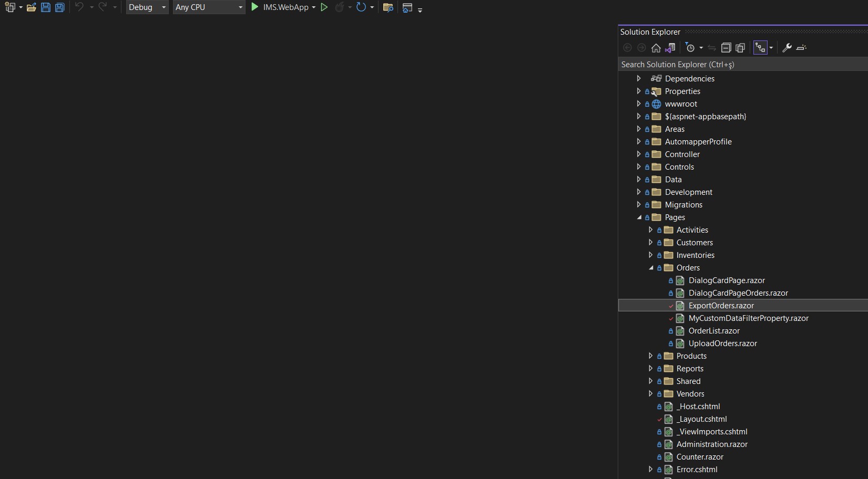Select the Counter.razor file

[700, 456]
